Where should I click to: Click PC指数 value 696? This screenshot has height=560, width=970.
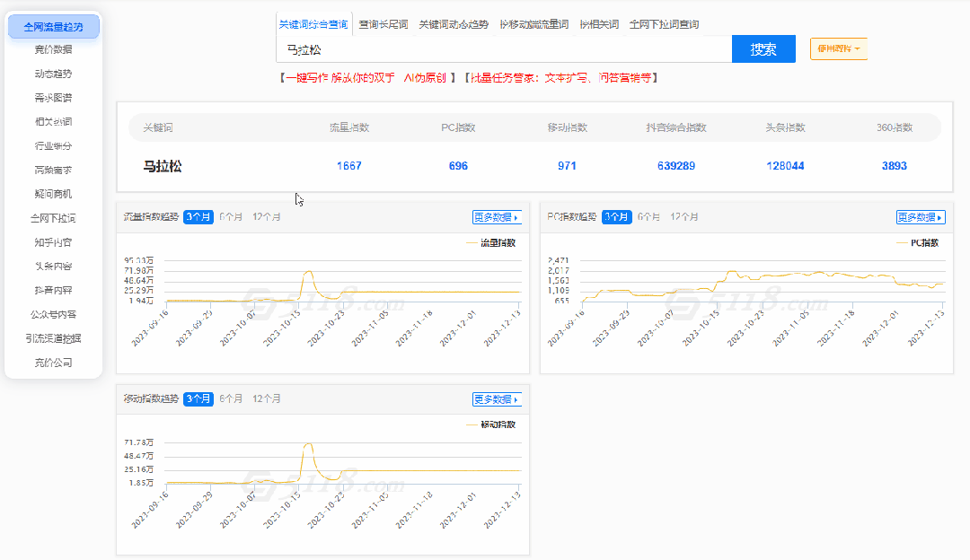[458, 166]
